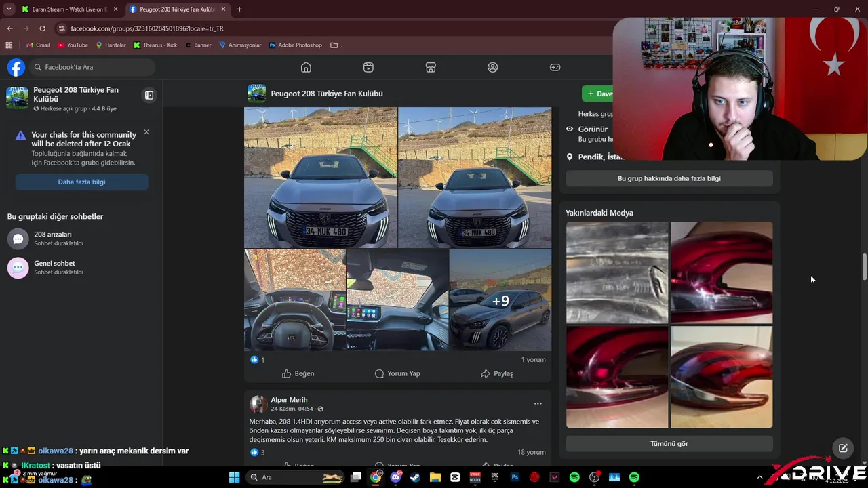Open the YouTube bookmark
This screenshot has width=868, height=488.
73,45
